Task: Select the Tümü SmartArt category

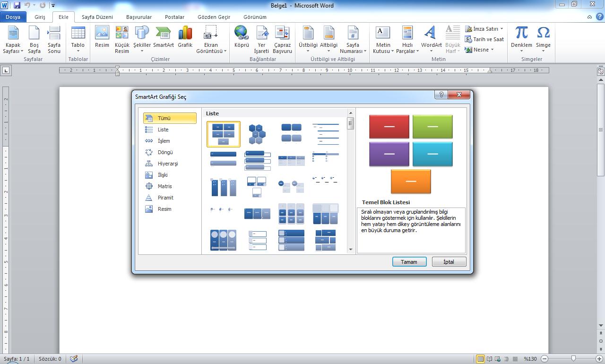Action: click(x=170, y=118)
